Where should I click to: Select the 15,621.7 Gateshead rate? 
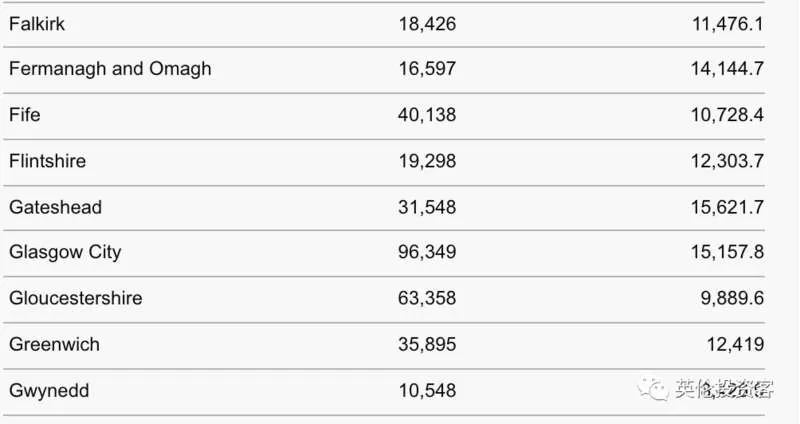pos(727,207)
